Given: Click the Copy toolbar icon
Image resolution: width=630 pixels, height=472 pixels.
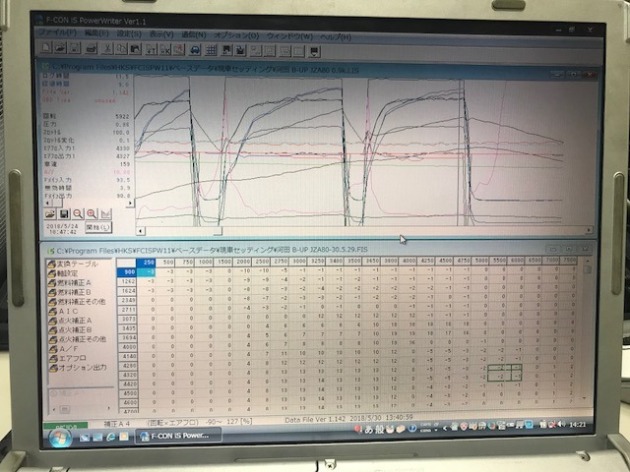Looking at the screenshot, I should click(121, 49).
